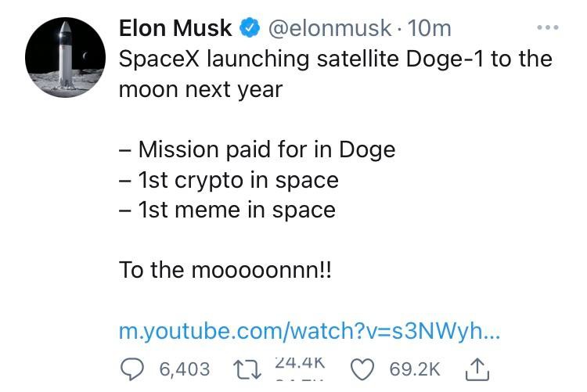Click the 10m tweet timestamp
This screenshot has width=587, height=392.
tap(430, 28)
